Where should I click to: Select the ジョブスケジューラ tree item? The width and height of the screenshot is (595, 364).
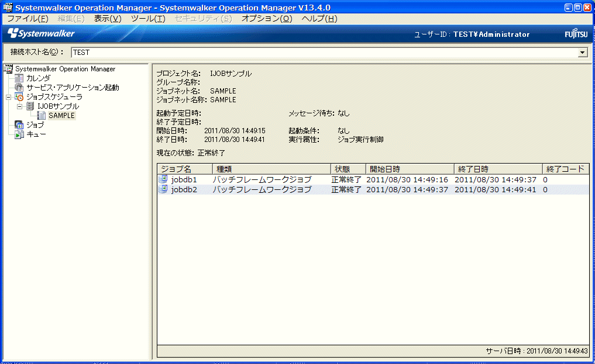coord(54,97)
